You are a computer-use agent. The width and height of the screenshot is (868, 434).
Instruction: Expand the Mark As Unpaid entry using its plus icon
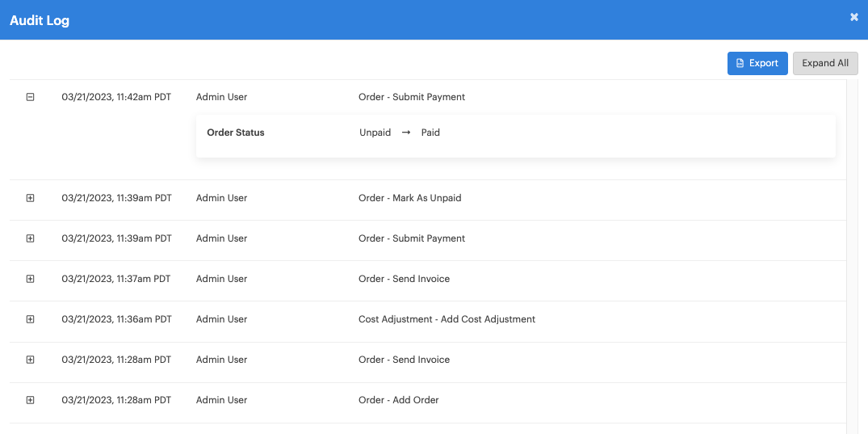[31, 198]
